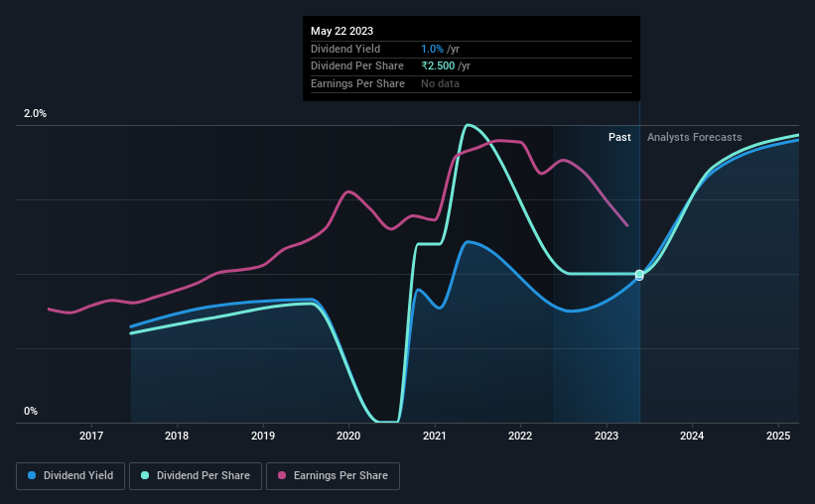Click the 2022 x-axis label
The image size is (815, 504).
click(x=520, y=436)
